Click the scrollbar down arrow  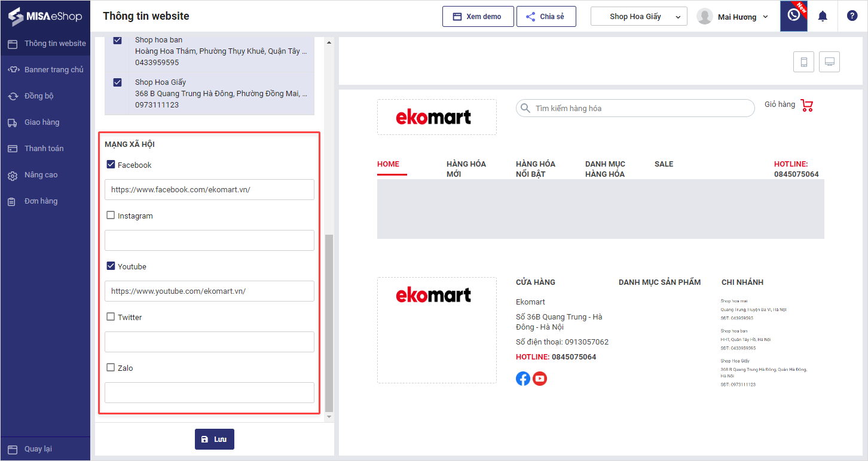pos(329,416)
